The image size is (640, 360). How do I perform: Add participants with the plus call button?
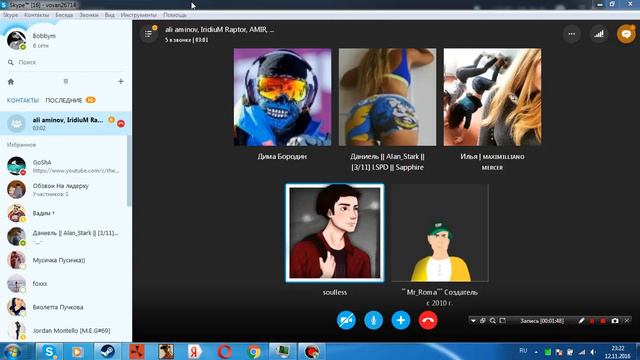(x=401, y=320)
